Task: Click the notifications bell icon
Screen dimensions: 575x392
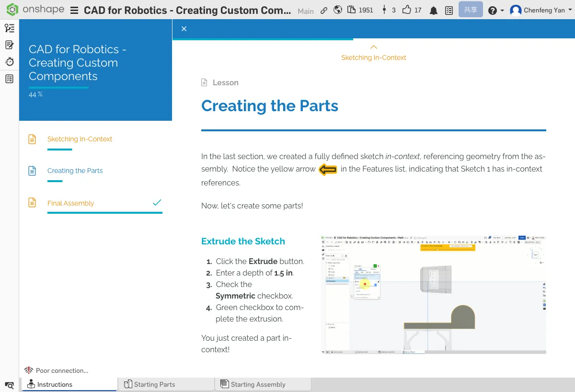Action: pos(434,10)
